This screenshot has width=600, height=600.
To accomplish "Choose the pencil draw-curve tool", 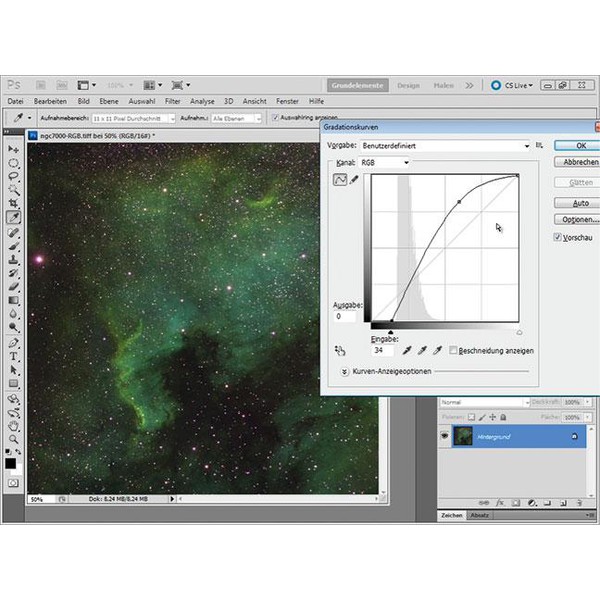I will pyautogui.click(x=354, y=179).
